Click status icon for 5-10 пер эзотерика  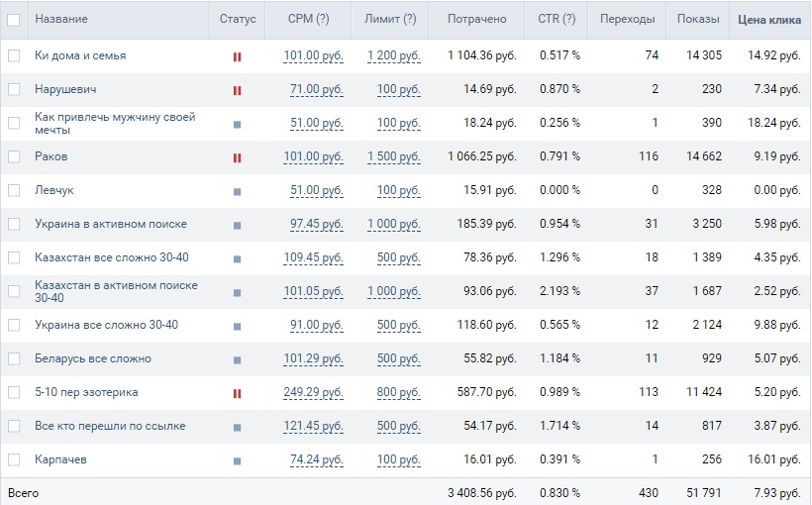click(237, 393)
